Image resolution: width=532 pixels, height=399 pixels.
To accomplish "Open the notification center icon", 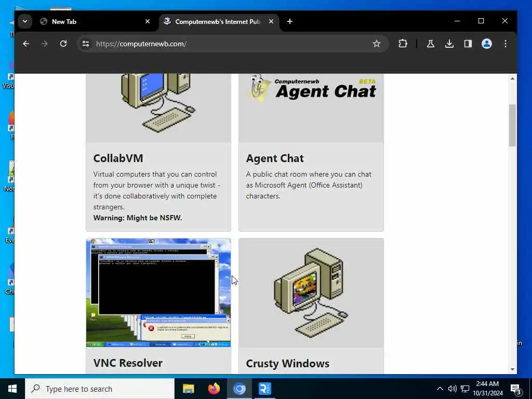I will tap(516, 389).
